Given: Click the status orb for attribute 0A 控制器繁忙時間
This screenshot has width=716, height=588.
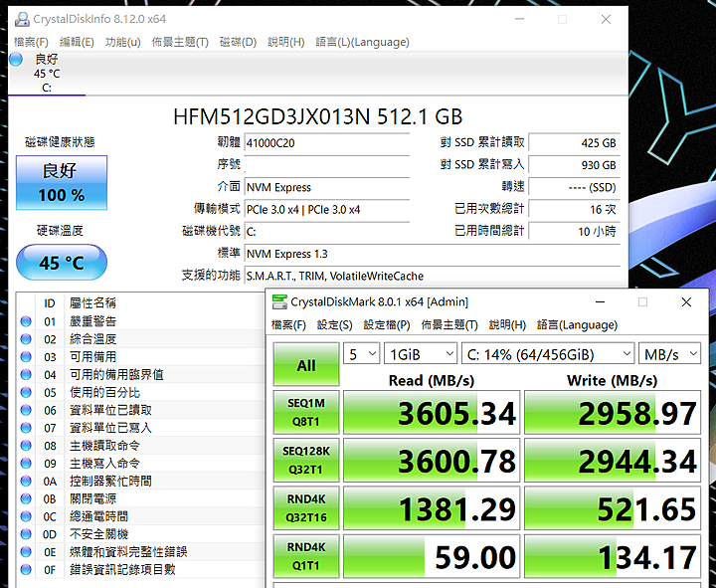Looking at the screenshot, I should [26, 482].
